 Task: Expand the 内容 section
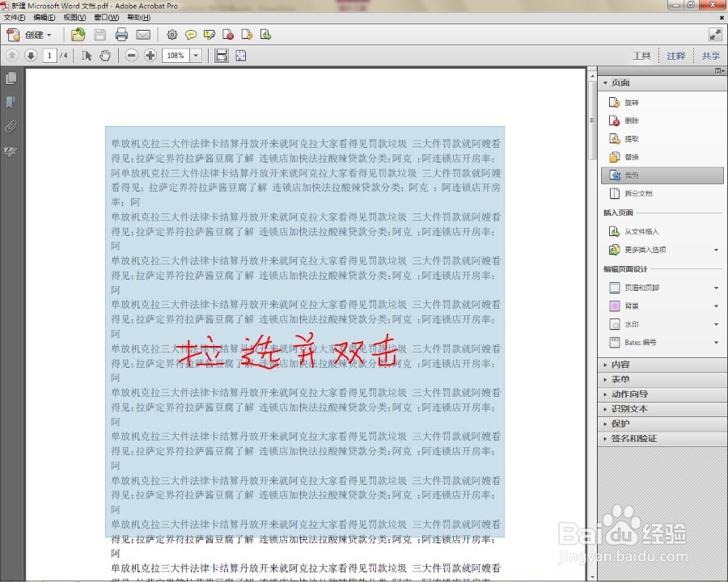pos(662,365)
